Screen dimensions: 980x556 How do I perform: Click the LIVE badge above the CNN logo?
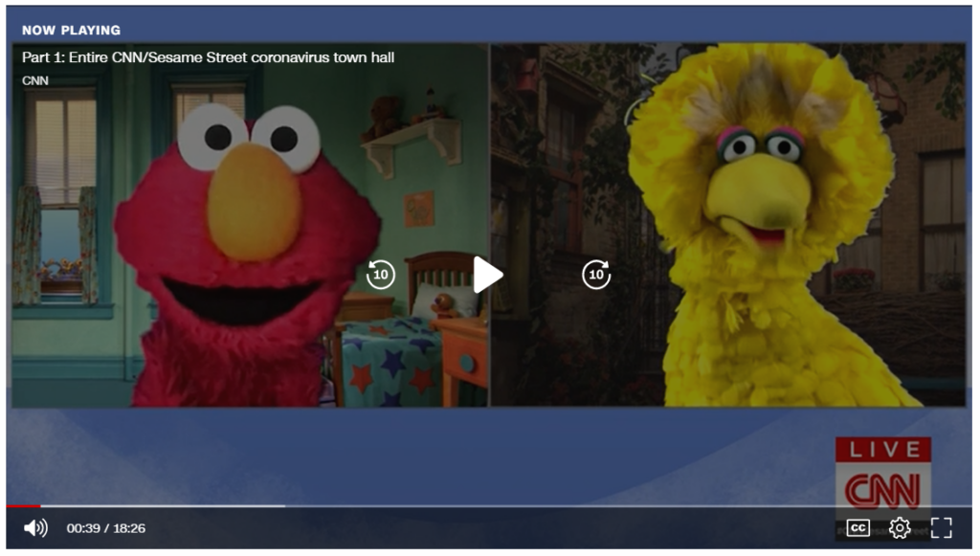(x=882, y=450)
